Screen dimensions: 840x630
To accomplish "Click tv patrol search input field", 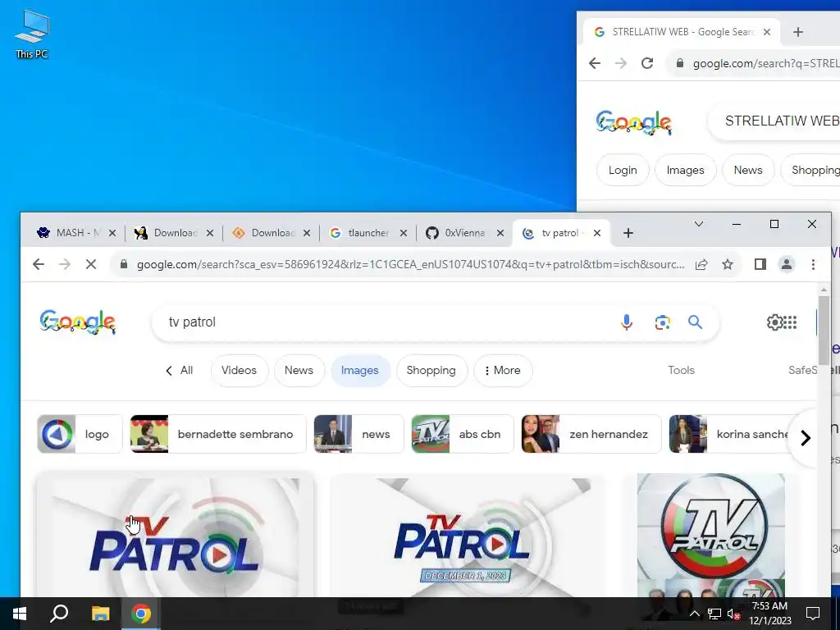I will tap(386, 322).
